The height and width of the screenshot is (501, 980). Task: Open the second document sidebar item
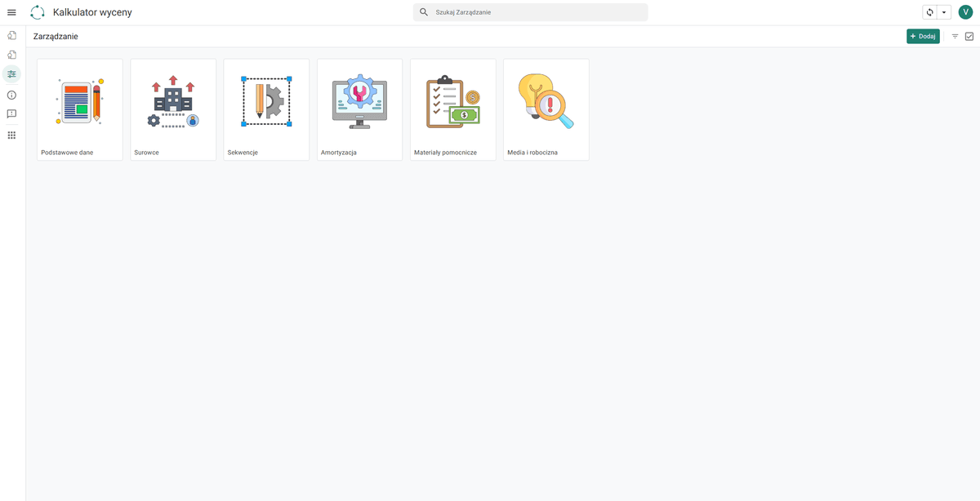[x=11, y=55]
